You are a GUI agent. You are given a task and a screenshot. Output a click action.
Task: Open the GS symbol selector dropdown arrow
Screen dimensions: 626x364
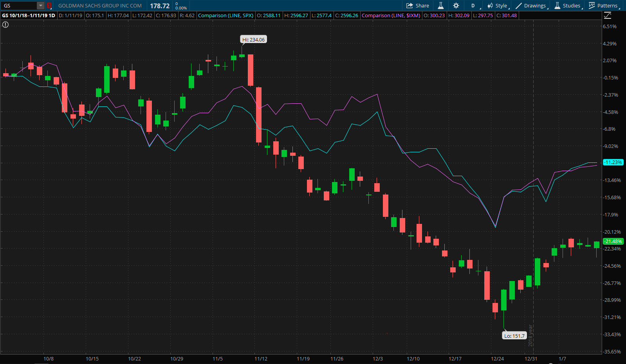[41, 5]
